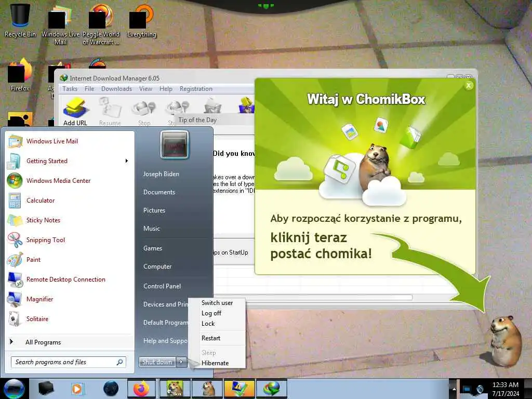532x399 pixels.
Task: Open Recycle Bin desktop icon
Action: pyautogui.click(x=20, y=20)
